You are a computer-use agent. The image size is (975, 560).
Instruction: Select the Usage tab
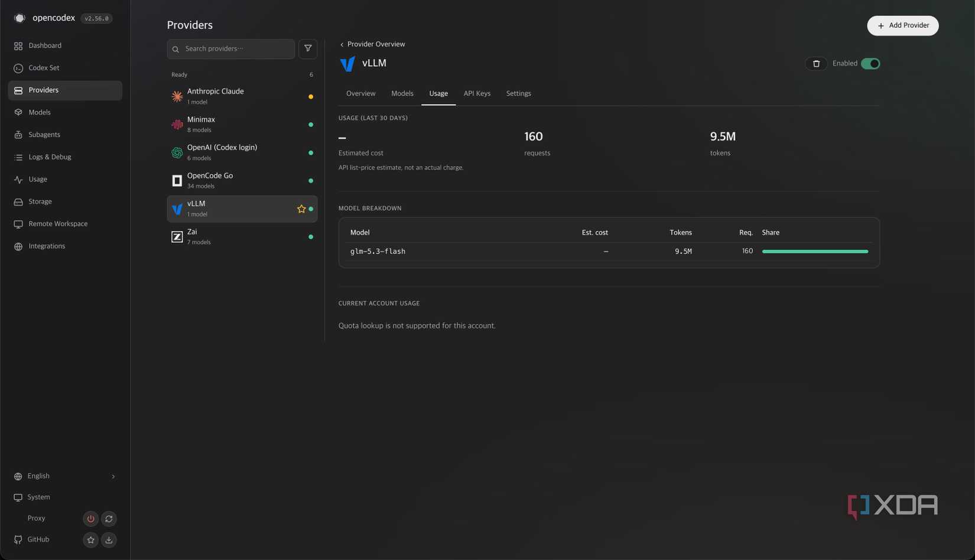[438, 93]
